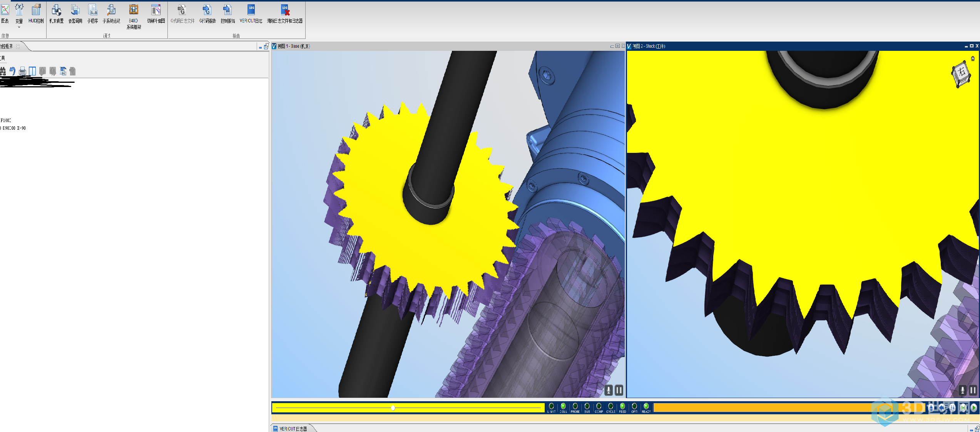
Task: Open HUD控制 in the ribbon
Action: pos(36,13)
